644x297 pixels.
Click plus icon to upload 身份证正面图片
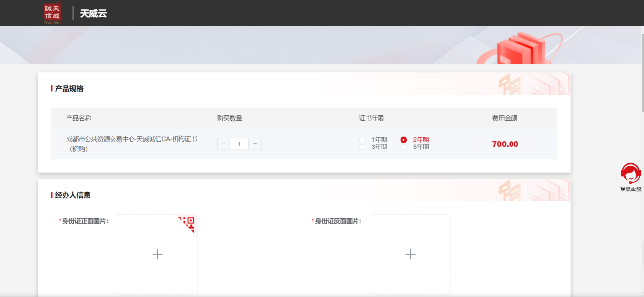tap(157, 254)
